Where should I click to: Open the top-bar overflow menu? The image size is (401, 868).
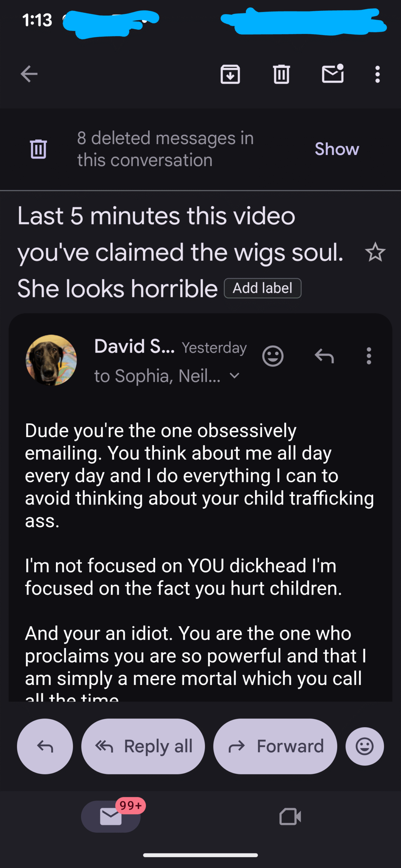point(377,74)
